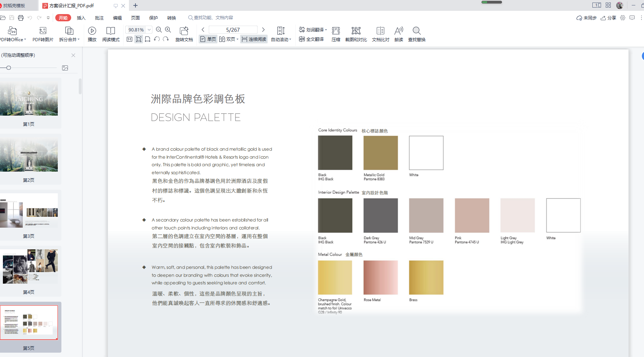Open the settings gear icon
The image size is (644, 357).
pyautogui.click(x=623, y=18)
